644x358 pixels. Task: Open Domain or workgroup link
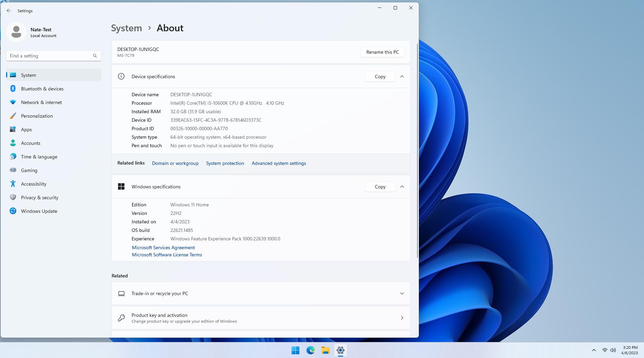point(175,163)
